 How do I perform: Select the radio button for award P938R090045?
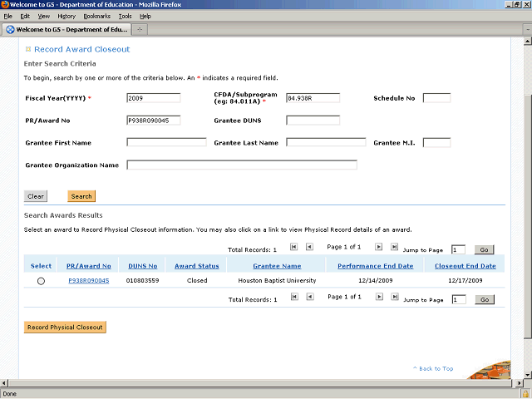point(41,282)
